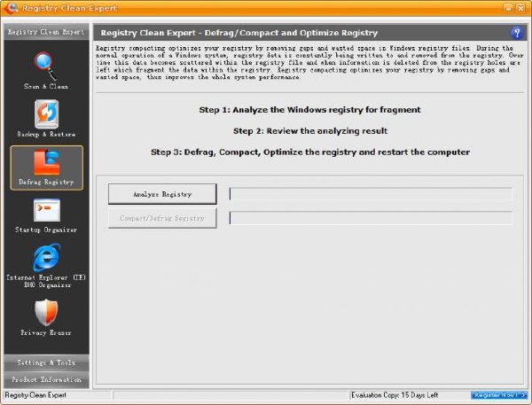
Task: Click the Backup & Restore label
Action: (46, 135)
